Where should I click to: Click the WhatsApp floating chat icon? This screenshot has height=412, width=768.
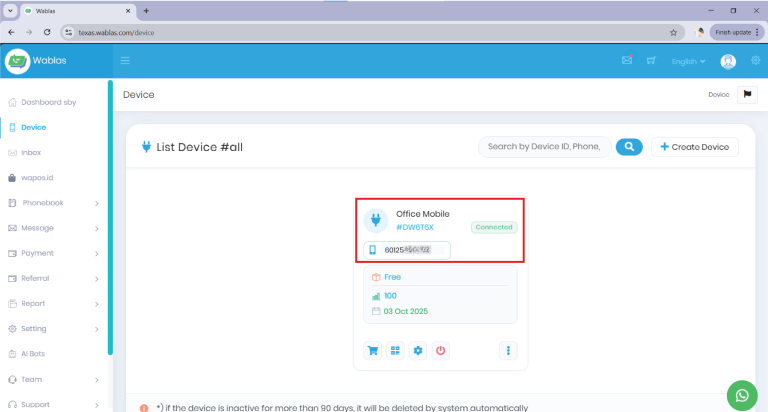(x=741, y=395)
